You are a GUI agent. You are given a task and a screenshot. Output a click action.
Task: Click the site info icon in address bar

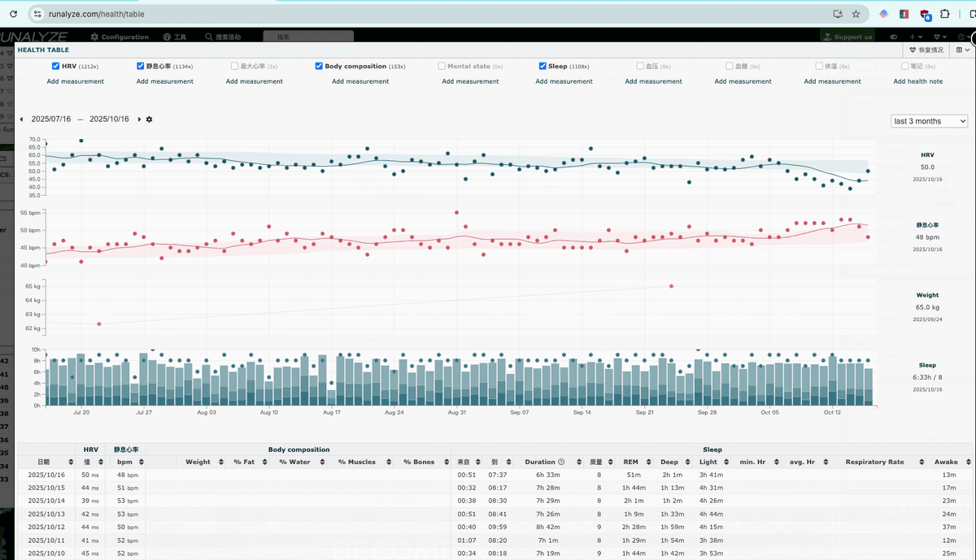36,14
